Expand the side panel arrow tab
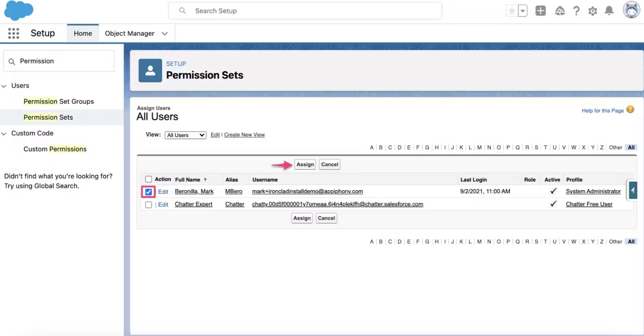Image resolution: width=644 pixels, height=336 pixels. pos(632,190)
